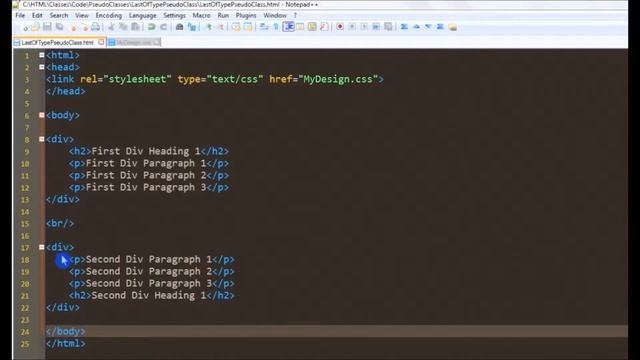Open the ? help menu

[x=295, y=16]
